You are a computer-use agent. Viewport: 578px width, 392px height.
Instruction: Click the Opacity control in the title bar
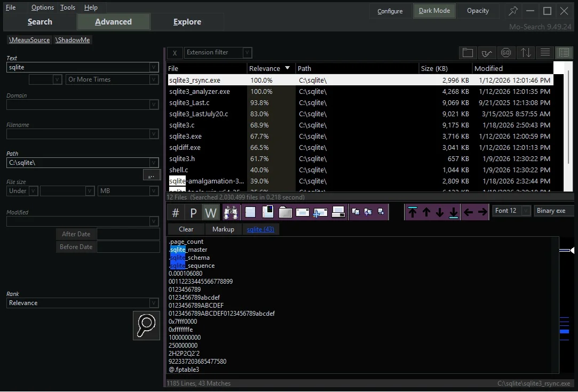coord(478,11)
